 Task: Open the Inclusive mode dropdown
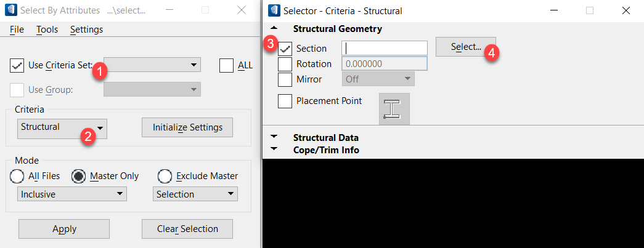(x=72, y=194)
